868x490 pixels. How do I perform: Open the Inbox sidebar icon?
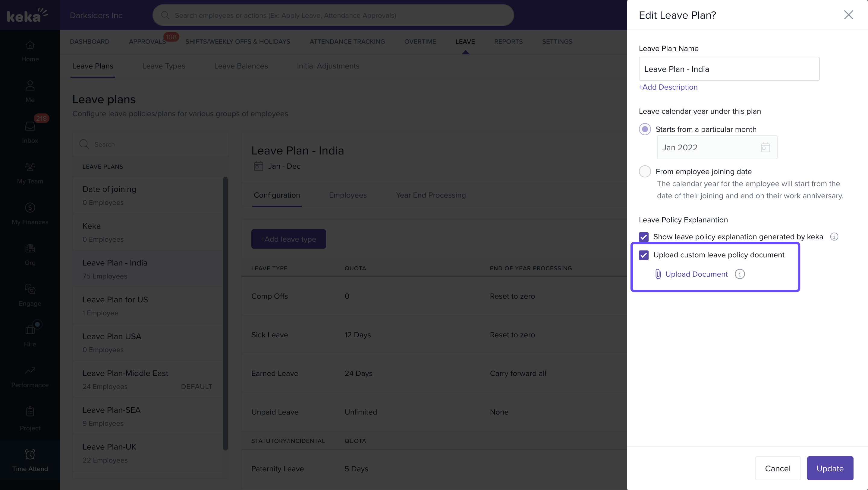tap(30, 126)
